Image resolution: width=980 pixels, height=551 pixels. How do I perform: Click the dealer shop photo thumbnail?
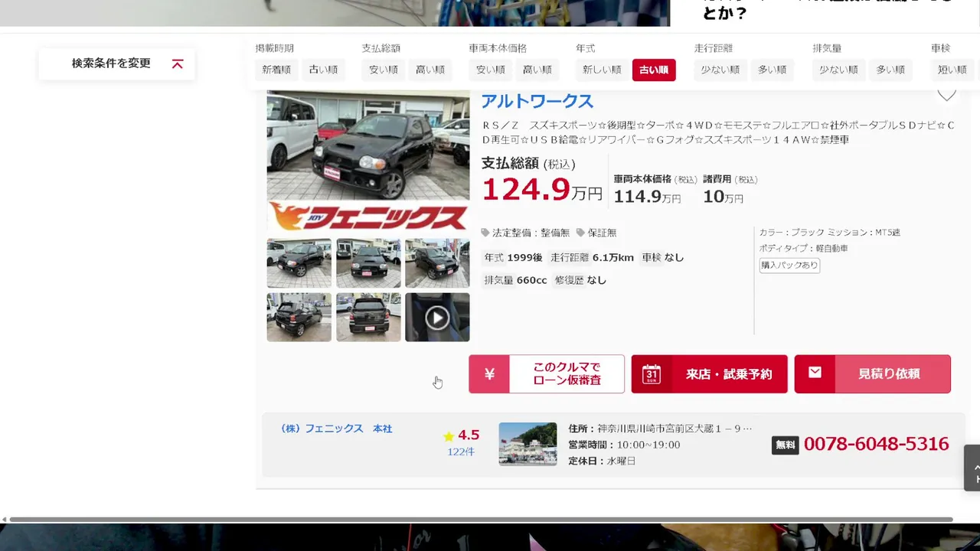528,444
